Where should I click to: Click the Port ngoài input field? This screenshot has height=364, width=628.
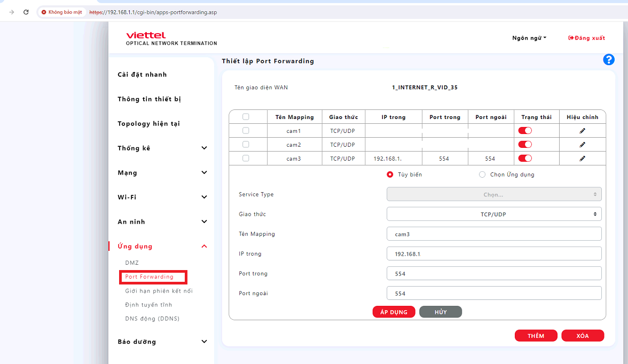(493, 294)
